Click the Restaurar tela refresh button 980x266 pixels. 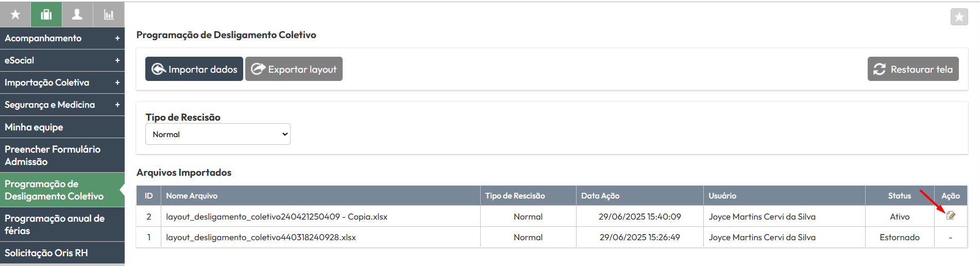tap(913, 69)
